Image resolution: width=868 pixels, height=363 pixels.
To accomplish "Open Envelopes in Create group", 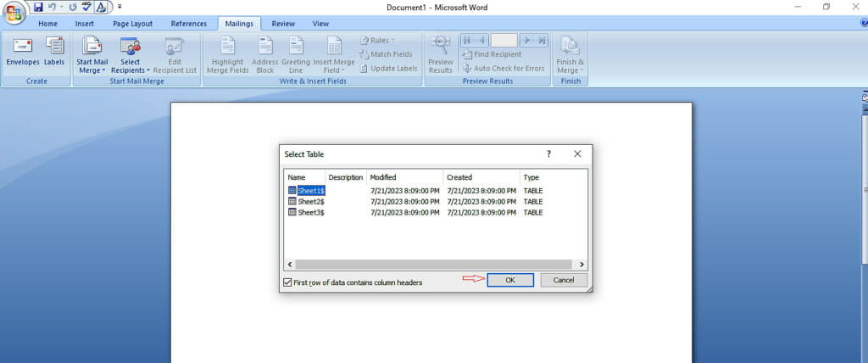I will [x=23, y=53].
